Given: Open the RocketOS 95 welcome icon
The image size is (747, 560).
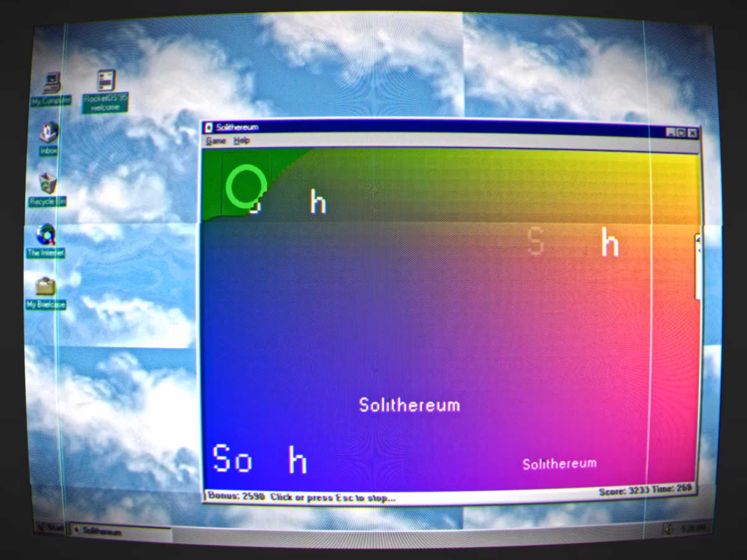Looking at the screenshot, I should 106,91.
